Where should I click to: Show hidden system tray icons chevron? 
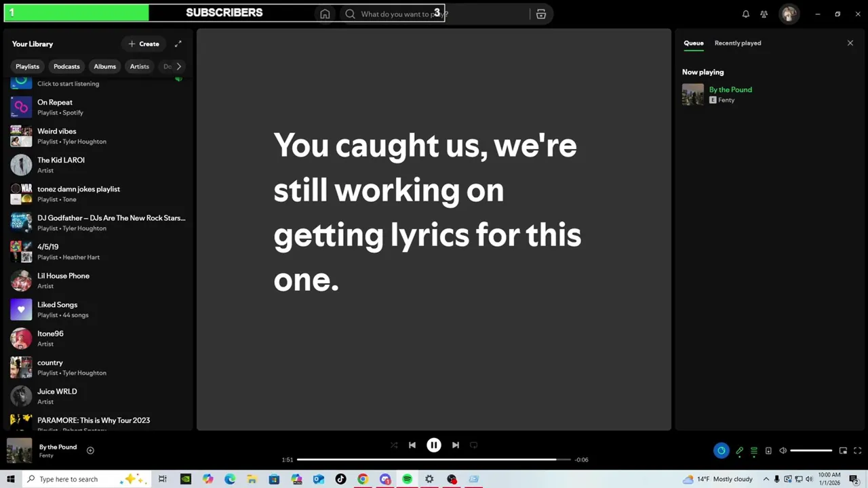pos(766,479)
